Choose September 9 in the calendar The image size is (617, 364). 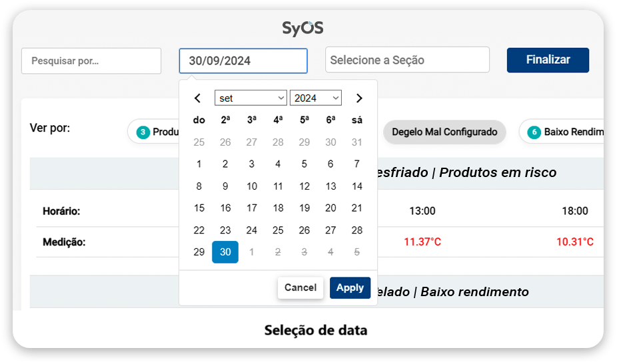tap(225, 186)
